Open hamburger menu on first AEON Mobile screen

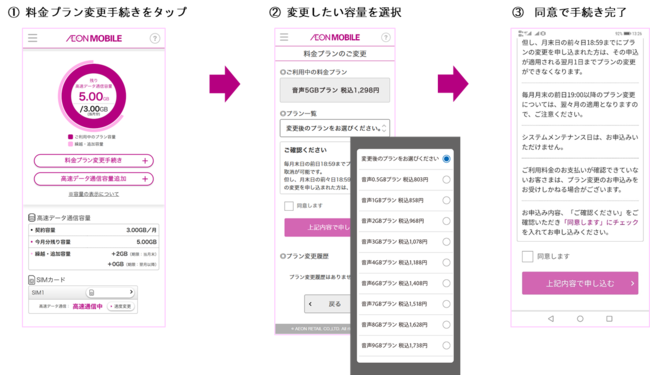click(x=32, y=38)
